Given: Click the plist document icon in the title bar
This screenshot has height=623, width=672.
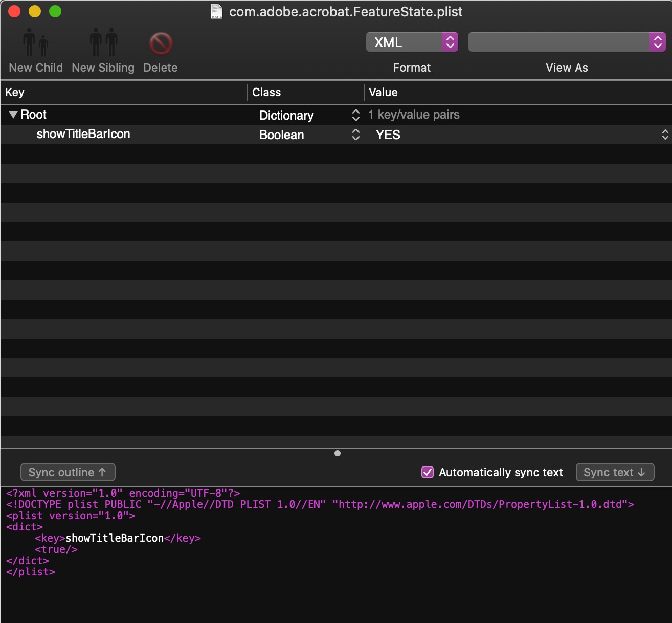Looking at the screenshot, I should (x=217, y=11).
